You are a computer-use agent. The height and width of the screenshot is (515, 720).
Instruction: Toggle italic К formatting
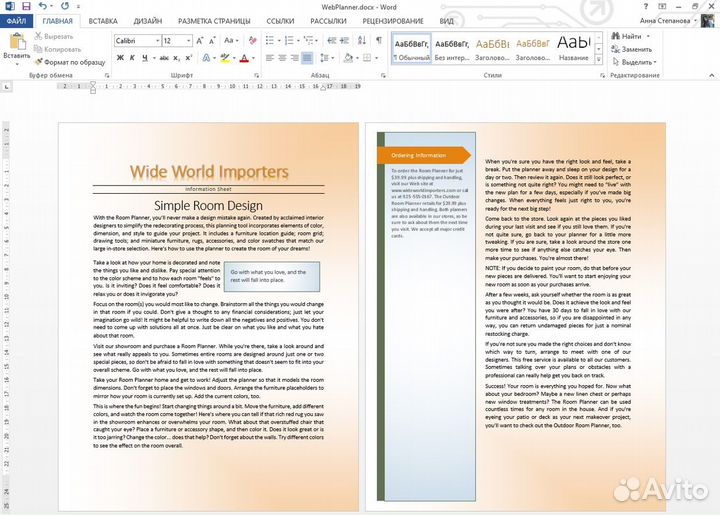point(132,58)
